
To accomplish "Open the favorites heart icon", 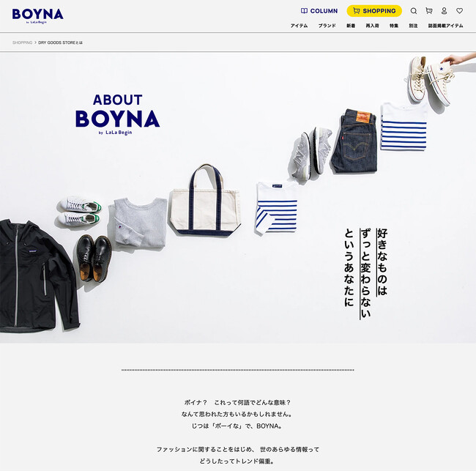I will [460, 11].
